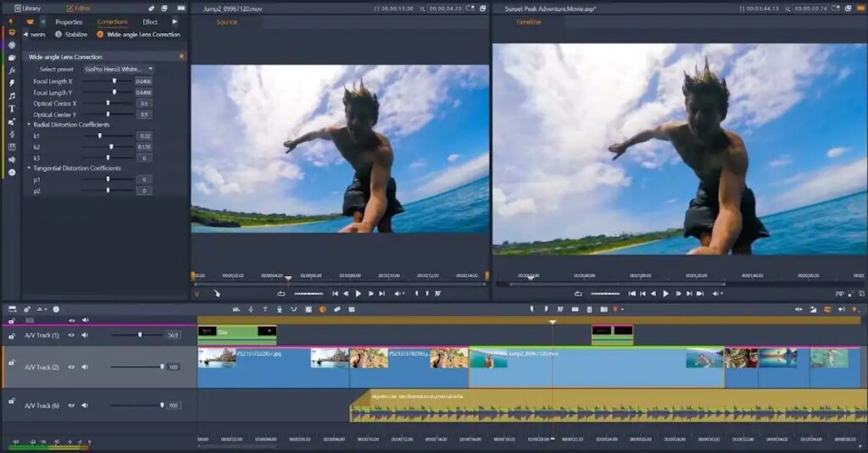Image resolution: width=868 pixels, height=453 pixels.
Task: Select the Timeline preview tab
Action: coord(529,22)
